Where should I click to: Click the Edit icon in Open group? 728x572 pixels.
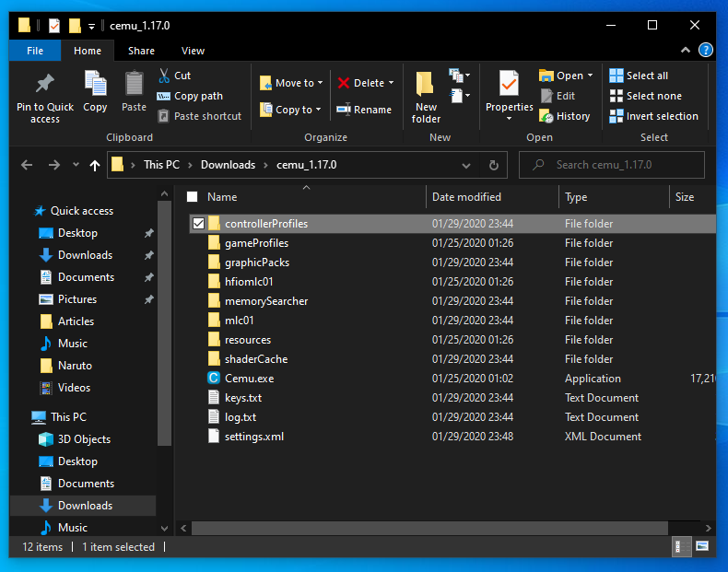(546, 96)
